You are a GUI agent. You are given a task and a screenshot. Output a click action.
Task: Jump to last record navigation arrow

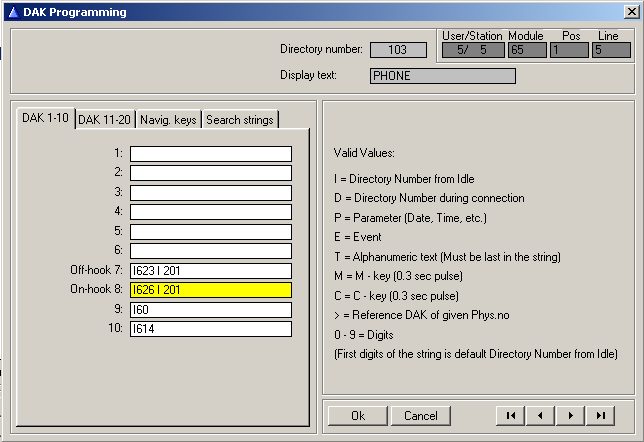click(601, 415)
